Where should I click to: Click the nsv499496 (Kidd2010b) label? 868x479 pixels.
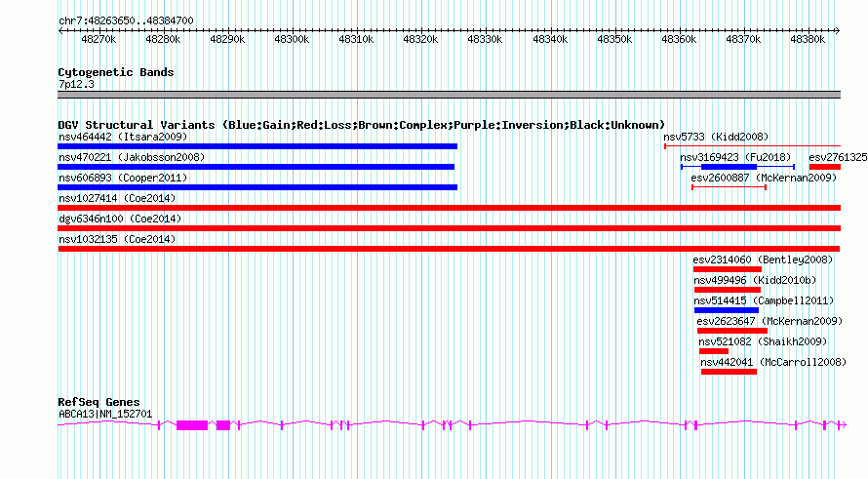[x=755, y=280]
